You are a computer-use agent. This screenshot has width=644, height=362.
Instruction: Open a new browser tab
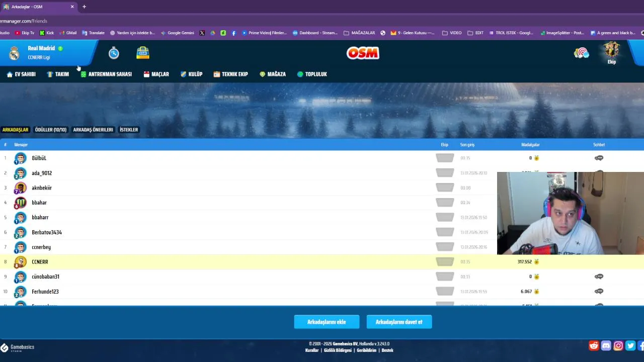[x=84, y=7]
